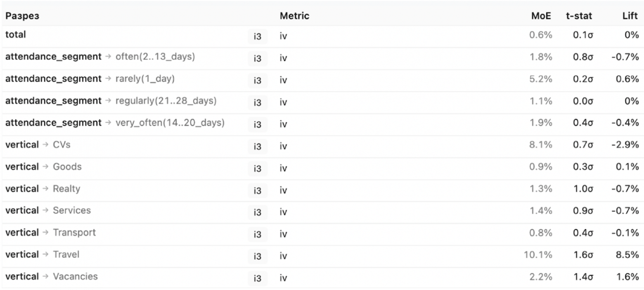Click i3 badge in vertical Goods row
Image resolution: width=644 pixels, height=290 pixels.
[x=257, y=169]
